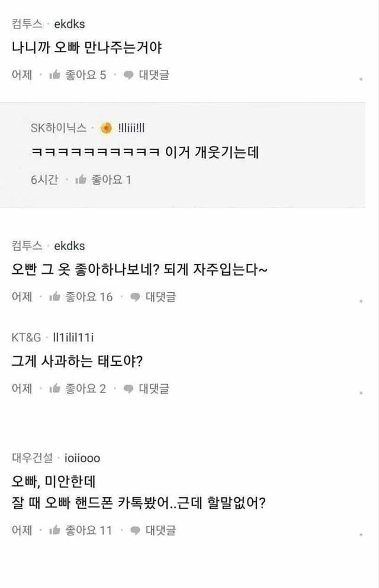The width and height of the screenshot is (379, 588).
Task: Open KT&G user ll1ilil11i profile
Action: point(70,338)
